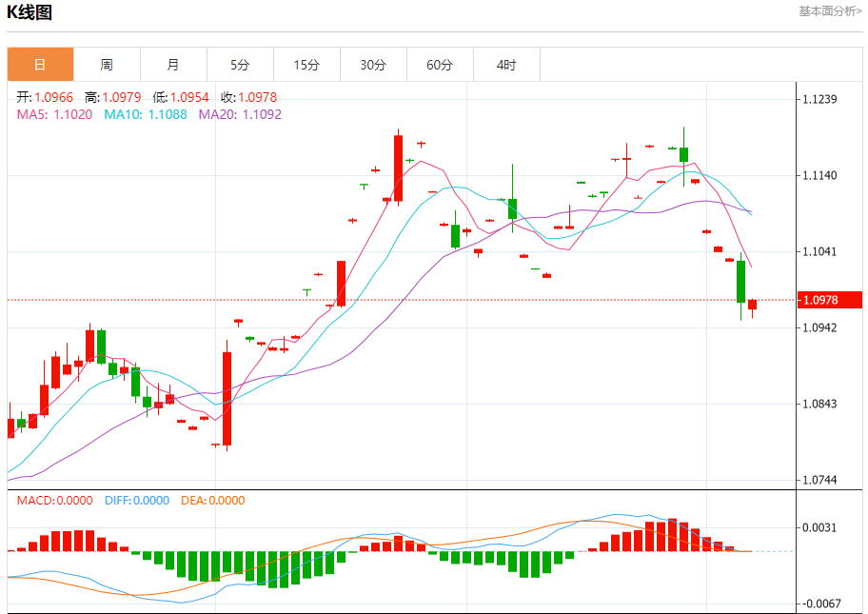Image resolution: width=868 pixels, height=614 pixels.
Task: Click the DEA value label
Action: tap(212, 501)
